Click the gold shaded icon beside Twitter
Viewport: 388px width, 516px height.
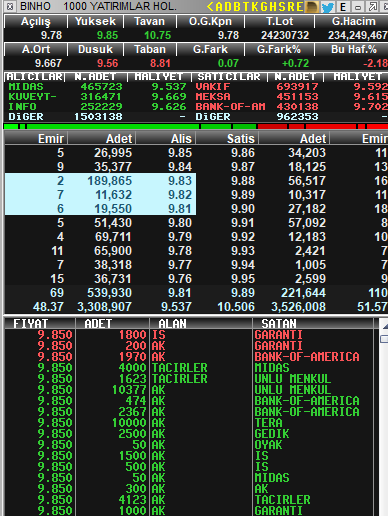[313, 7]
